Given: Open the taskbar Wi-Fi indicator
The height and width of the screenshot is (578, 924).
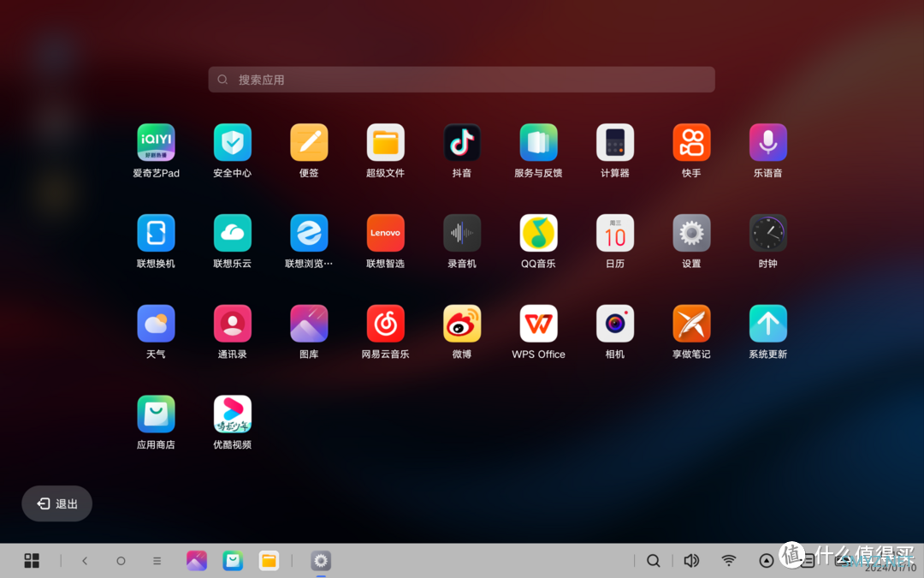Looking at the screenshot, I should (729, 560).
